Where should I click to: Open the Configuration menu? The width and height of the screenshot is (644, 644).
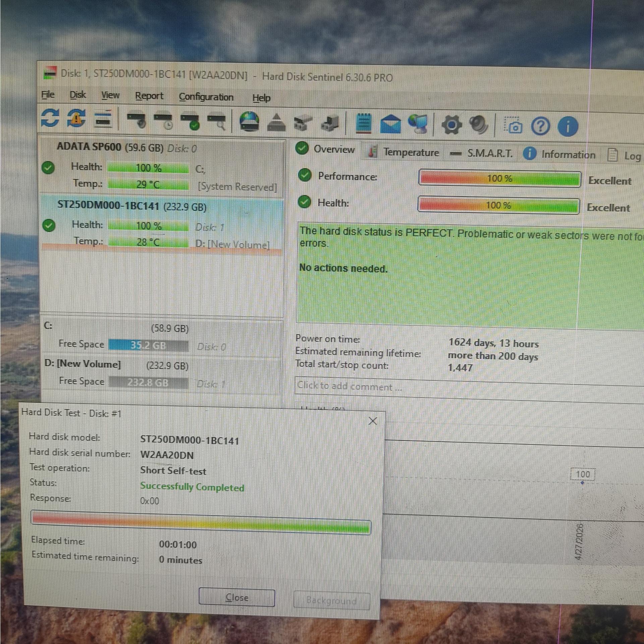point(206,97)
